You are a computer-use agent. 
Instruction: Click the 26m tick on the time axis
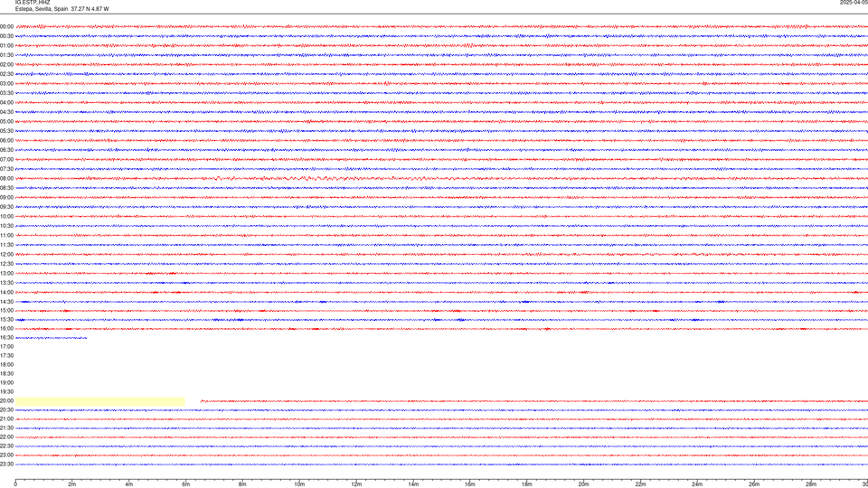754,484
